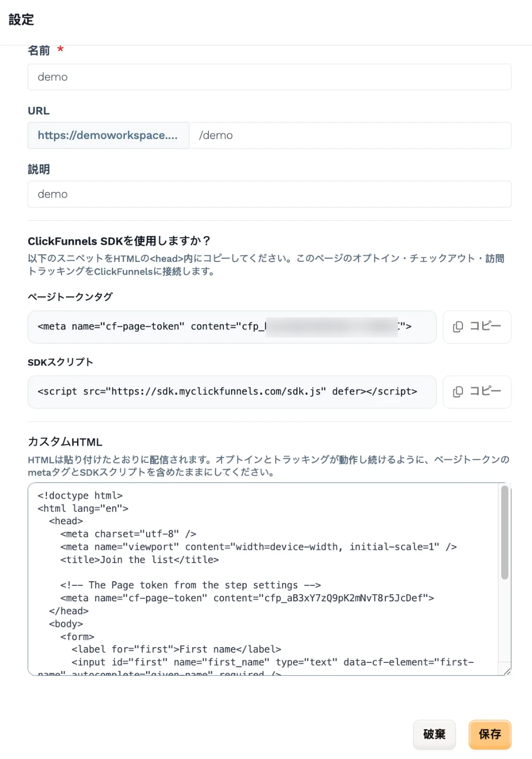532x759 pixels.
Task: Click the <label for="first"> code line
Action: (x=176, y=650)
